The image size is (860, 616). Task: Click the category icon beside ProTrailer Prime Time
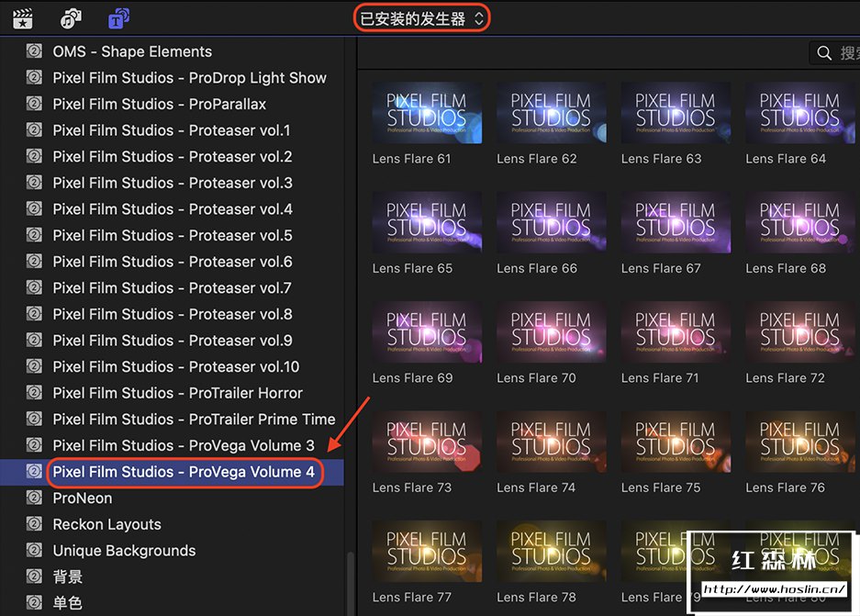click(x=34, y=419)
